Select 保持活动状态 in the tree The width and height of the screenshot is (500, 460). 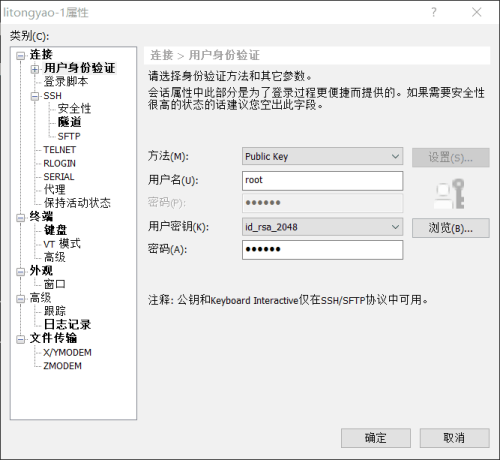click(x=77, y=203)
